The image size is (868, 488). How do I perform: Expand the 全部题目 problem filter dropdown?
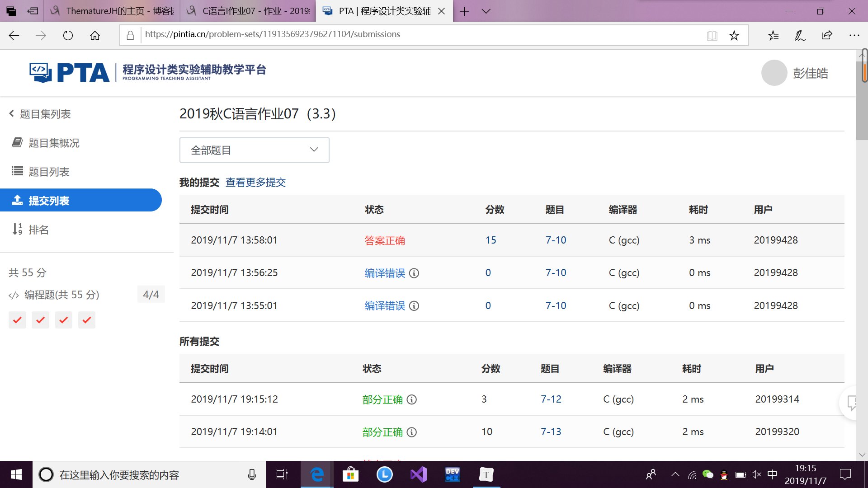[254, 150]
